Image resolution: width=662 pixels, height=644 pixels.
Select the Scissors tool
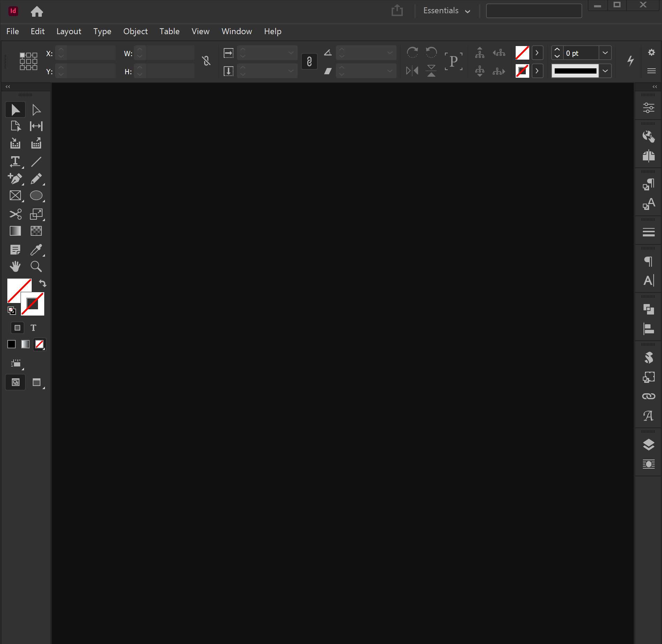pyautogui.click(x=15, y=214)
